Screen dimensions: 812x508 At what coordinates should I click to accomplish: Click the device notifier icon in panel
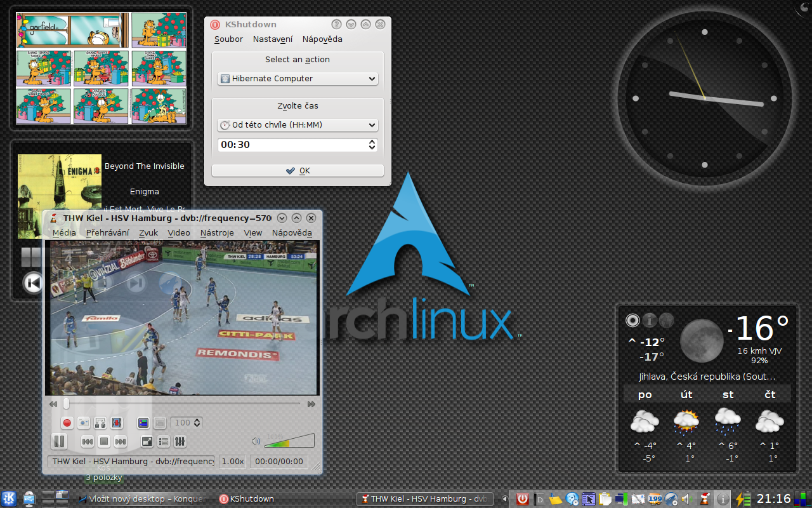tap(29, 499)
